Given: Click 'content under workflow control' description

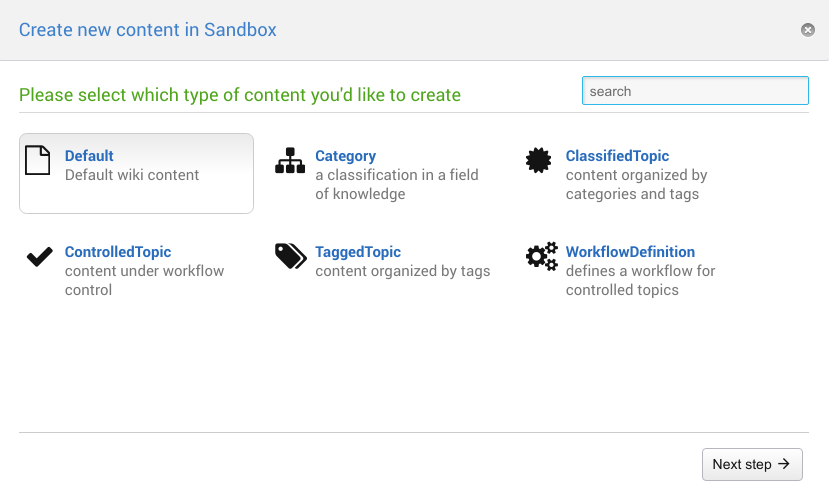Looking at the screenshot, I should click(x=144, y=280).
